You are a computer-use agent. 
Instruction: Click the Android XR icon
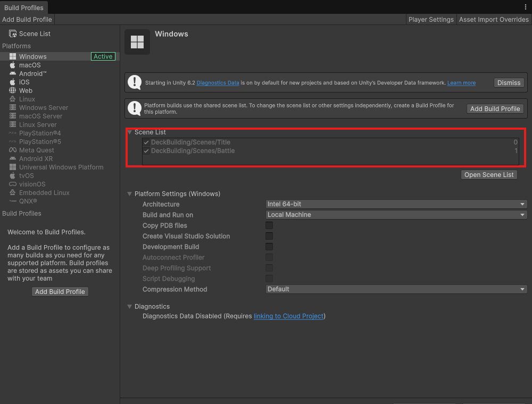[x=13, y=158]
